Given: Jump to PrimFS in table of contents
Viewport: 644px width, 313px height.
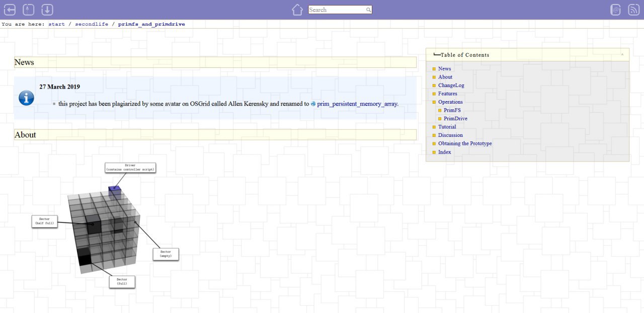Looking at the screenshot, I should click(452, 110).
